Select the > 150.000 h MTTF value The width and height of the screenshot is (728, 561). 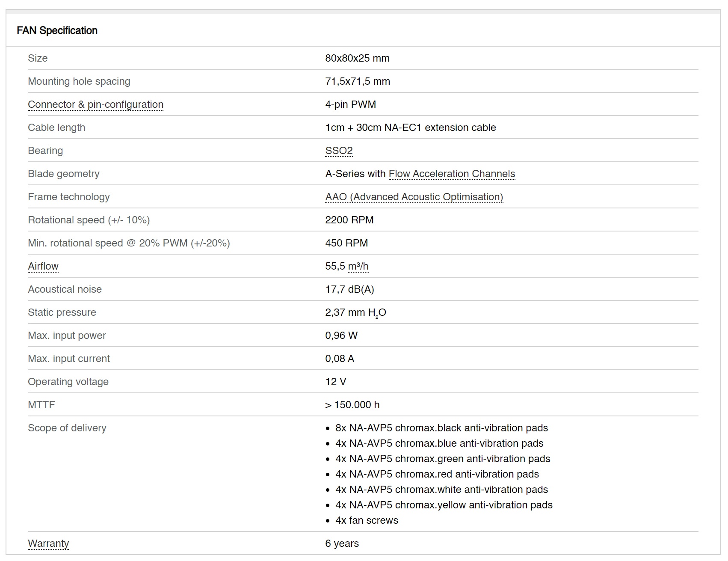352,405
